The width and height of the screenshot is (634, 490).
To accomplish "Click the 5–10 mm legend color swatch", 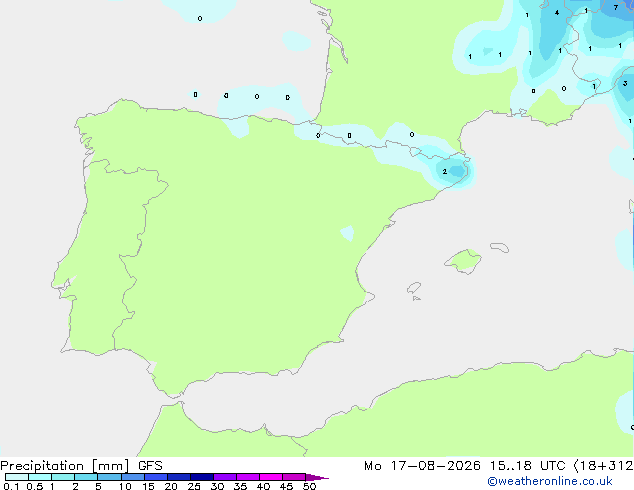I will tap(109, 477).
